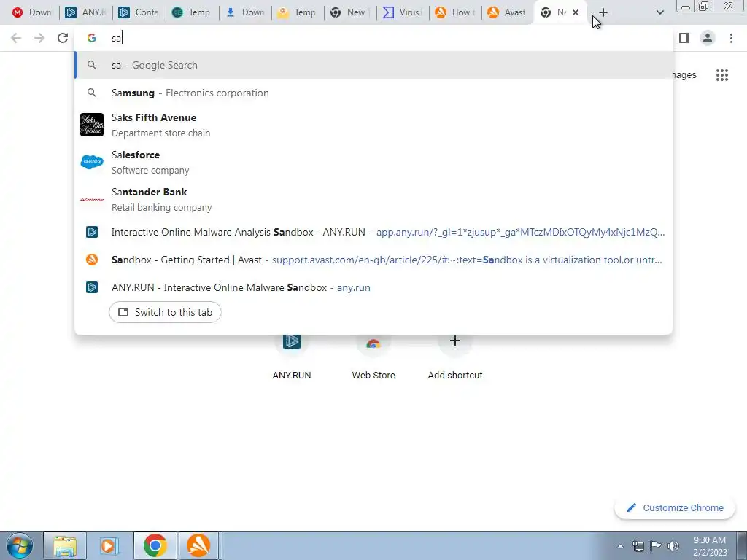Click the Salesforce cloud logo
747x560 pixels.
coord(92,162)
